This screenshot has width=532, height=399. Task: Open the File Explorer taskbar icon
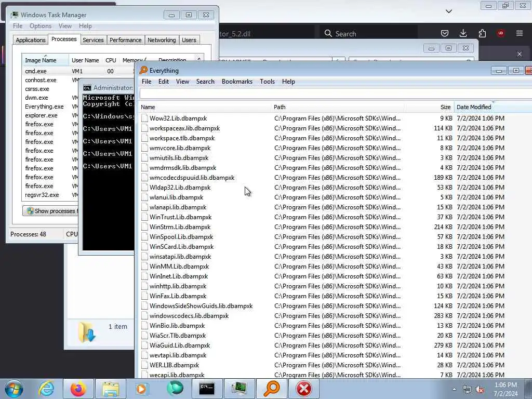[111, 389]
